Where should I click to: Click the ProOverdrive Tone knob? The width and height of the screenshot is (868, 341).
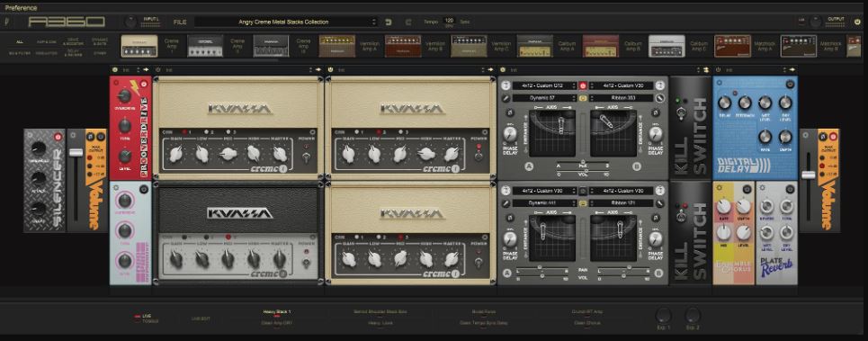124,126
